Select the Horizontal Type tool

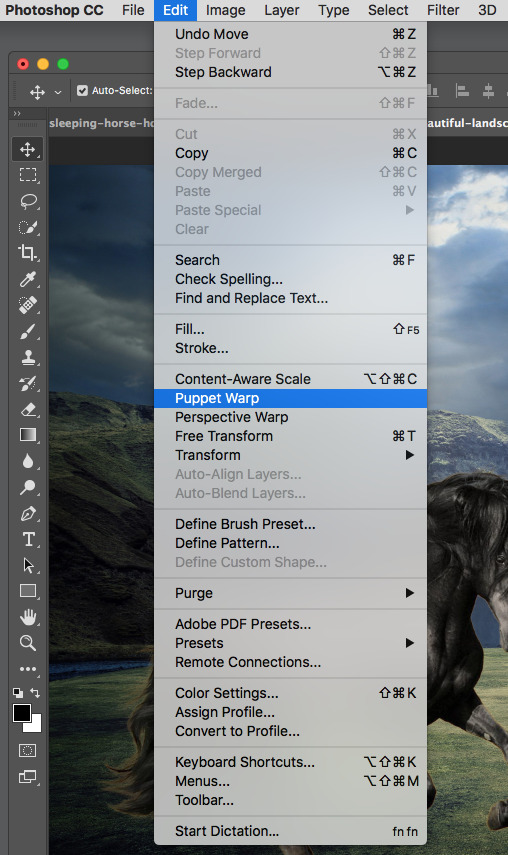[x=28, y=539]
